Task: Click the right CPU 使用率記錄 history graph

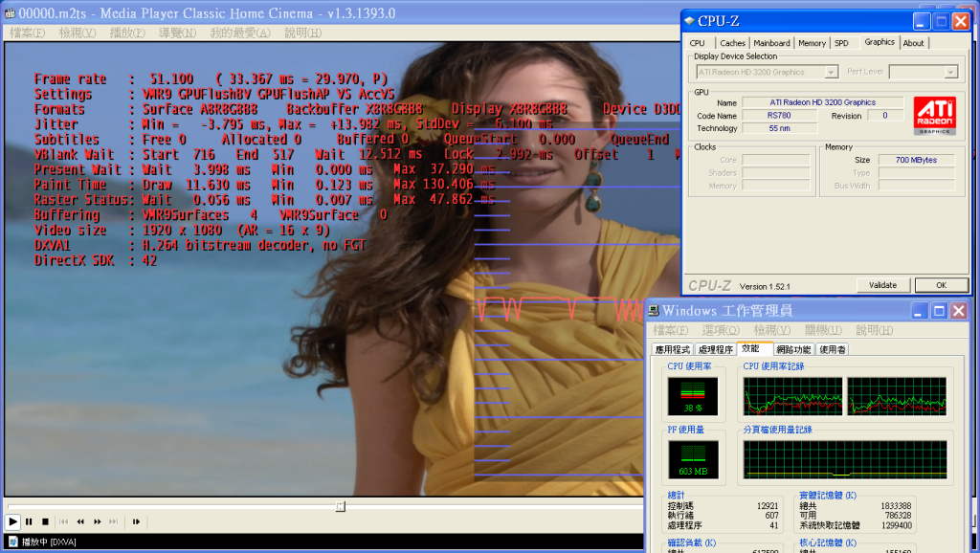Action: (x=897, y=396)
